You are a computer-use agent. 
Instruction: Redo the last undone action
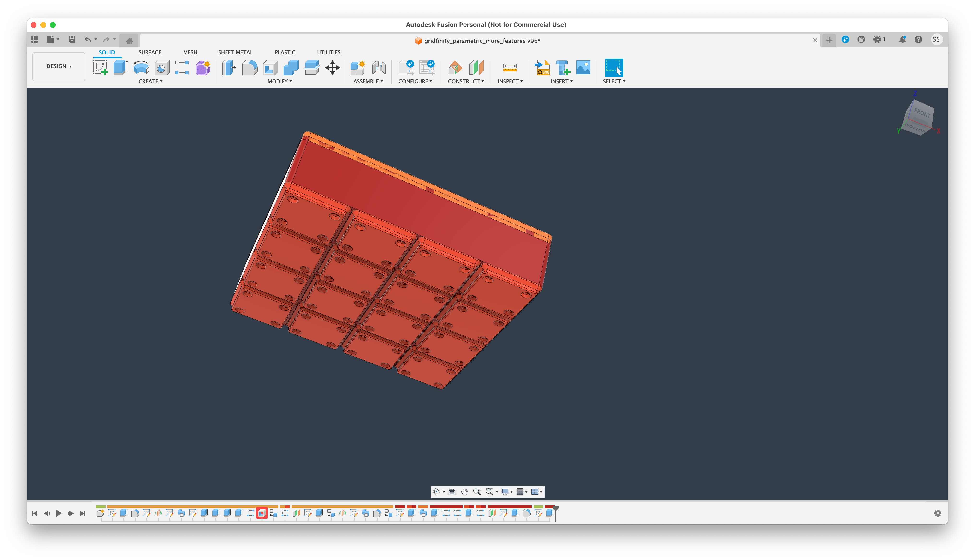pos(107,39)
